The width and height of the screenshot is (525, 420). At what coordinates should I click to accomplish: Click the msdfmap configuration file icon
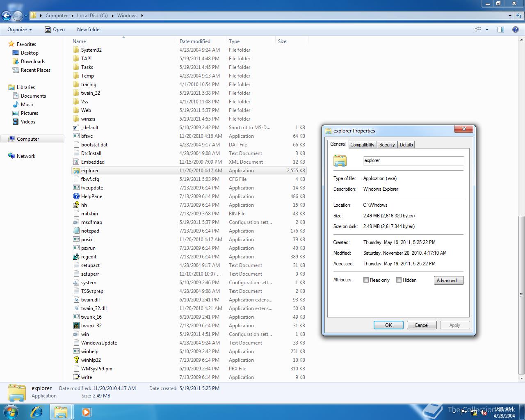click(76, 222)
